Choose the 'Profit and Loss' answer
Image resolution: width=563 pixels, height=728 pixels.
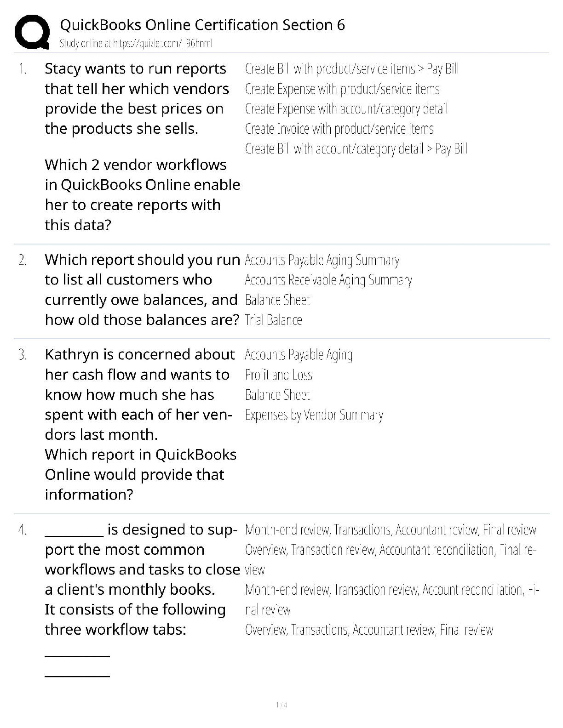(278, 375)
